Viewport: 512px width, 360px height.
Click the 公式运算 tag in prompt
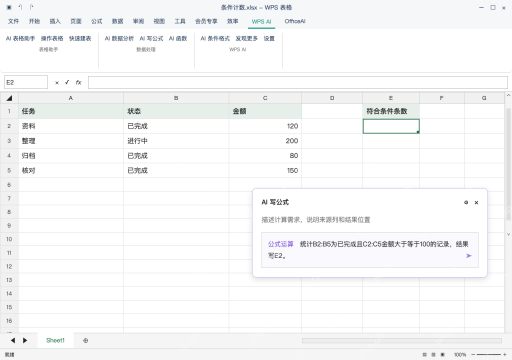280,244
